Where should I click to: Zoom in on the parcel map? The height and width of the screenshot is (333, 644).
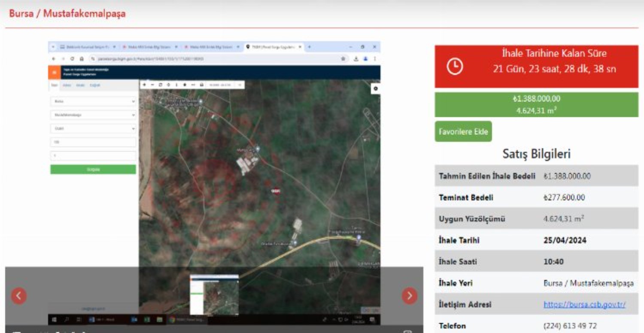pos(144,85)
